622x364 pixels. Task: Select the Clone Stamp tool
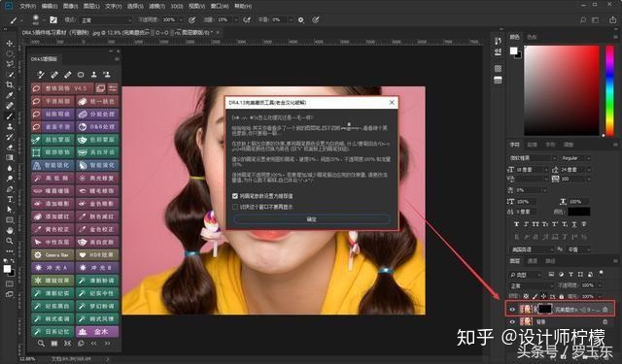pos(10,126)
